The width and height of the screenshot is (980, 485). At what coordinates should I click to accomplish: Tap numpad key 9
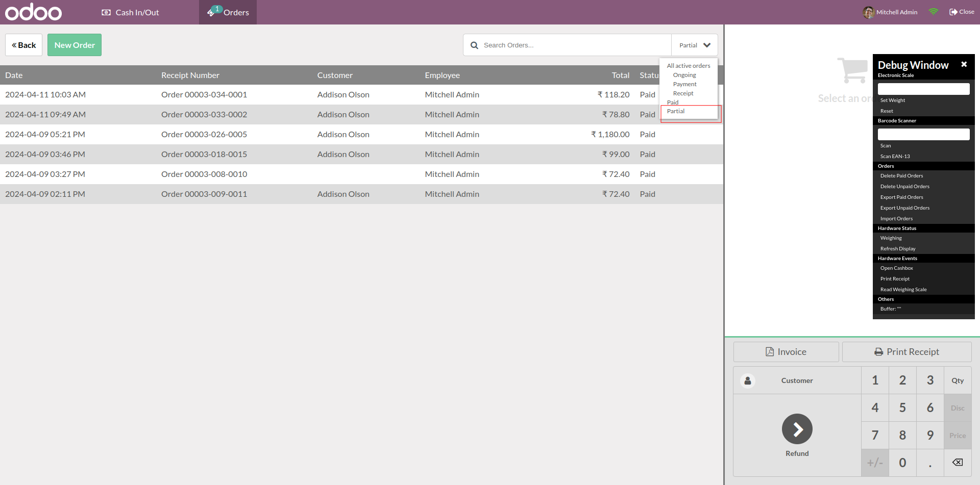(x=930, y=436)
